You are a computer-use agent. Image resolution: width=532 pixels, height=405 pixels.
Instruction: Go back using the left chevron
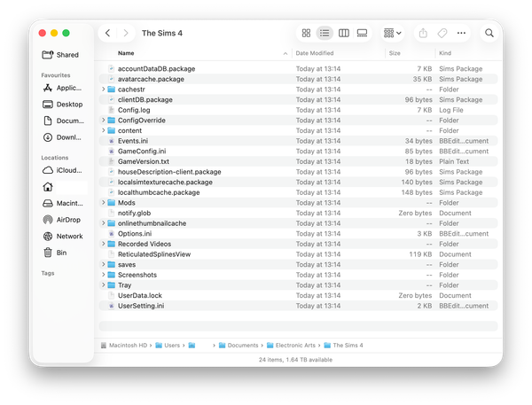(x=107, y=33)
